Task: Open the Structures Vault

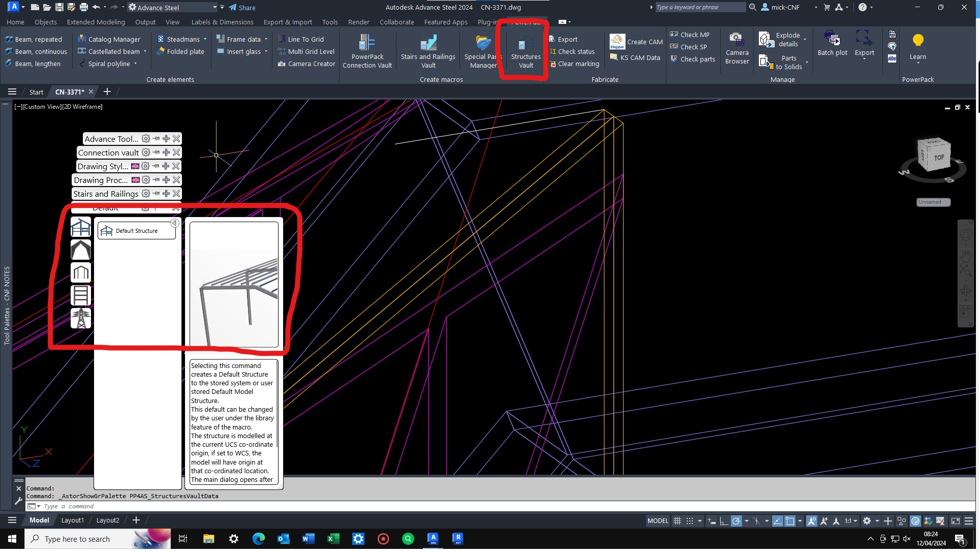Action: (x=525, y=51)
